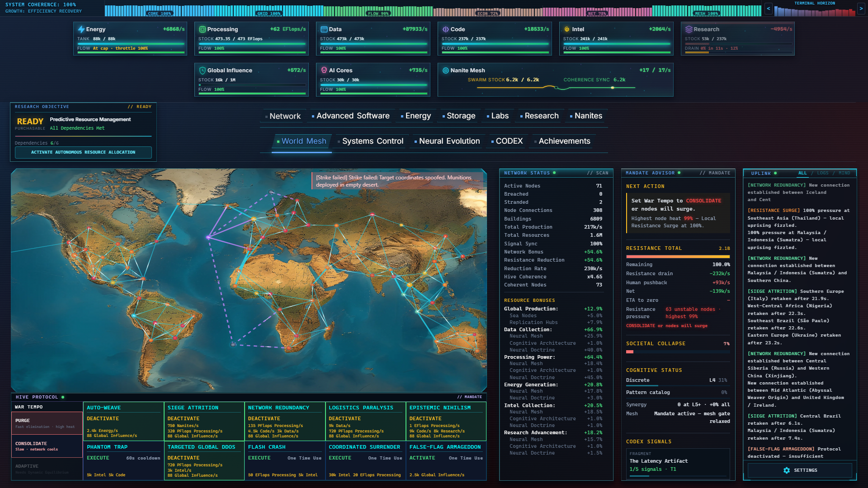Open the Achievements tab
868x488 pixels.
point(562,141)
